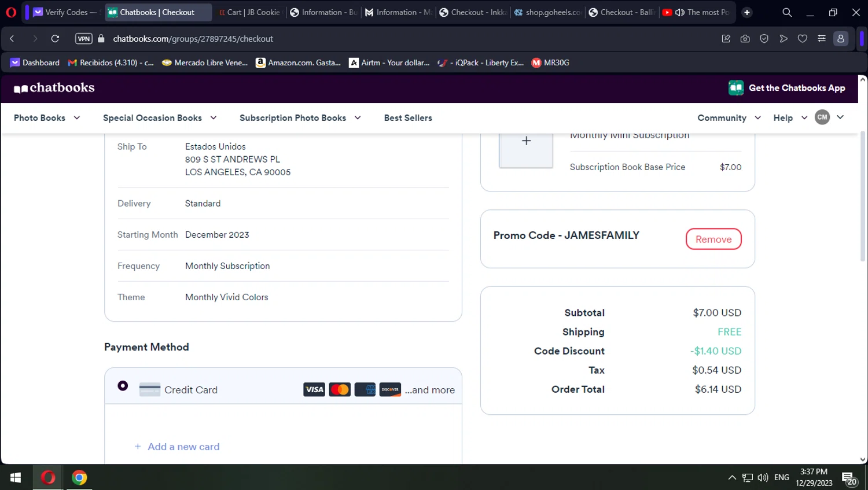Expand the Help menu
This screenshot has width=868, height=490.
coord(790,118)
